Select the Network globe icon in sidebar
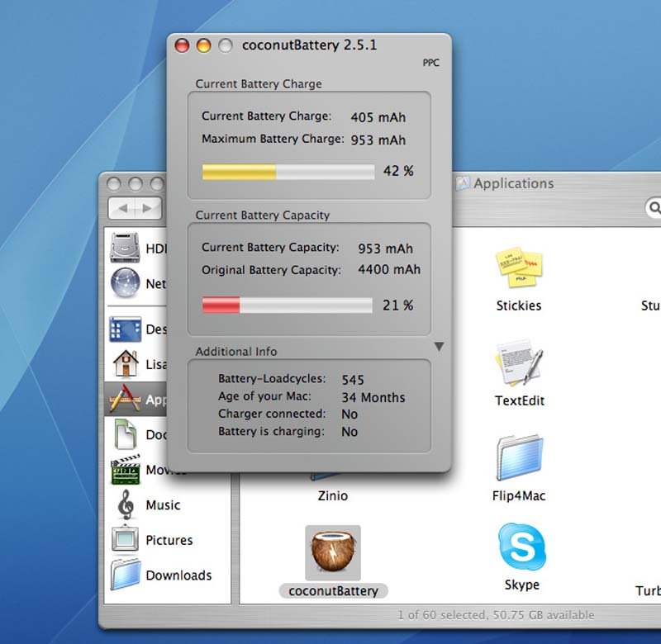This screenshot has width=661, height=644. pyautogui.click(x=125, y=282)
